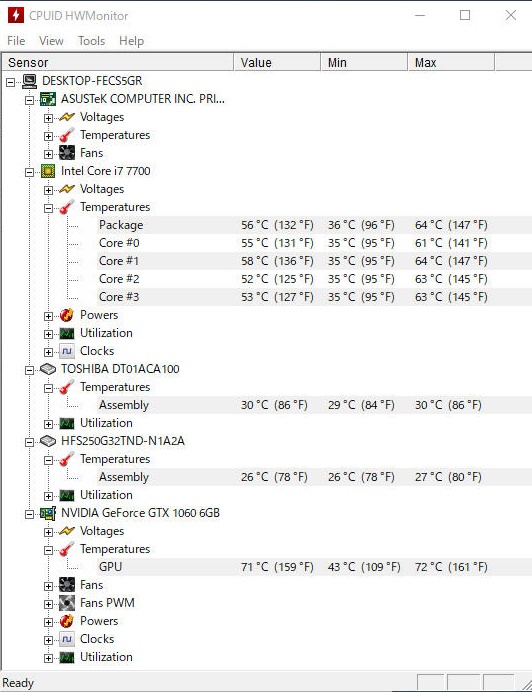Expand the GPU Powers node

pyautogui.click(x=48, y=622)
